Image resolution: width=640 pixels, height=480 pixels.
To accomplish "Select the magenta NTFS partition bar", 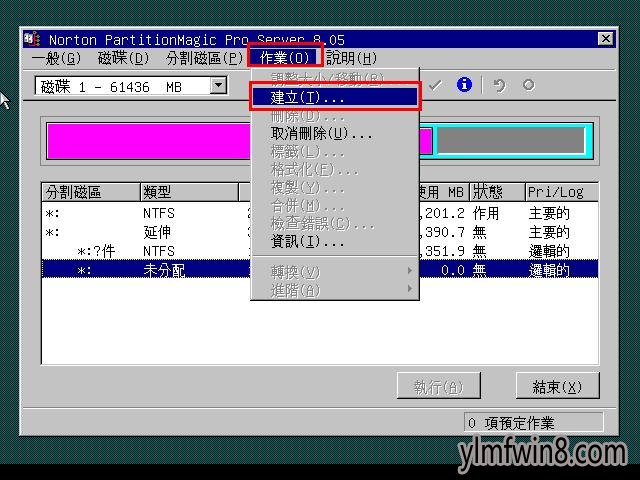I will click(x=149, y=141).
